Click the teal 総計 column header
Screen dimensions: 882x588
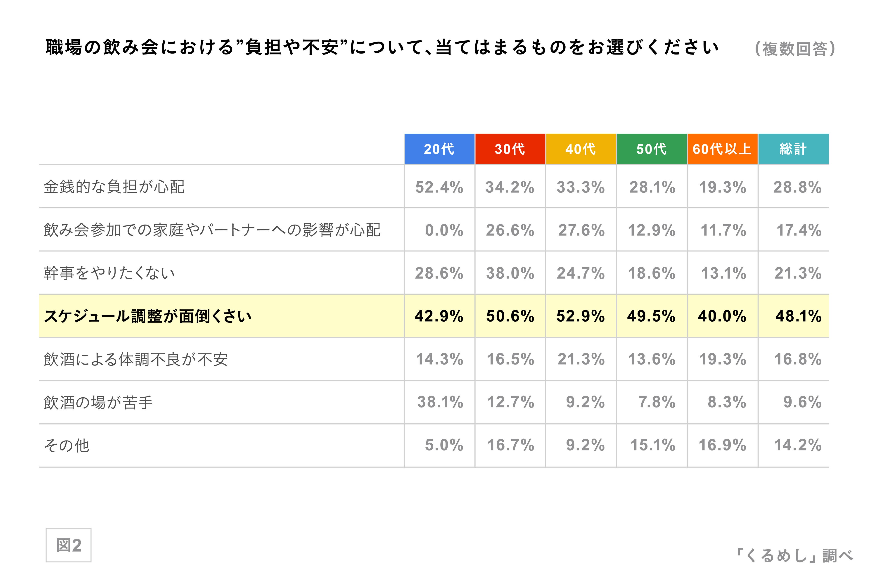[x=793, y=149]
